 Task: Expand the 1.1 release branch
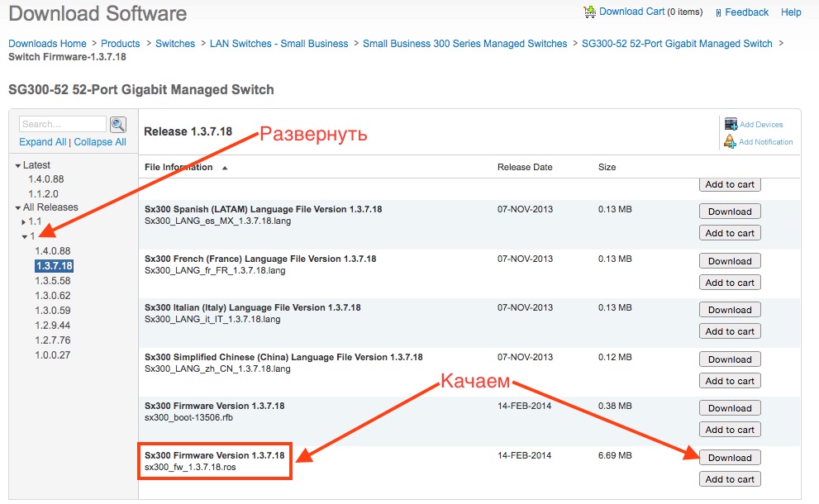[24, 222]
